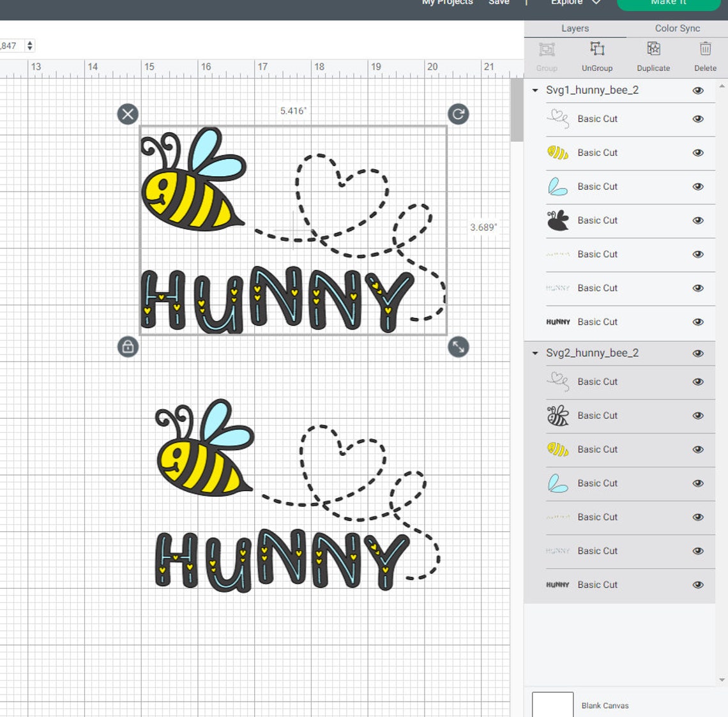Image resolution: width=728 pixels, height=717 pixels.
Task: Toggle visibility of the bold HUNNY text layer
Action: pyautogui.click(x=698, y=322)
